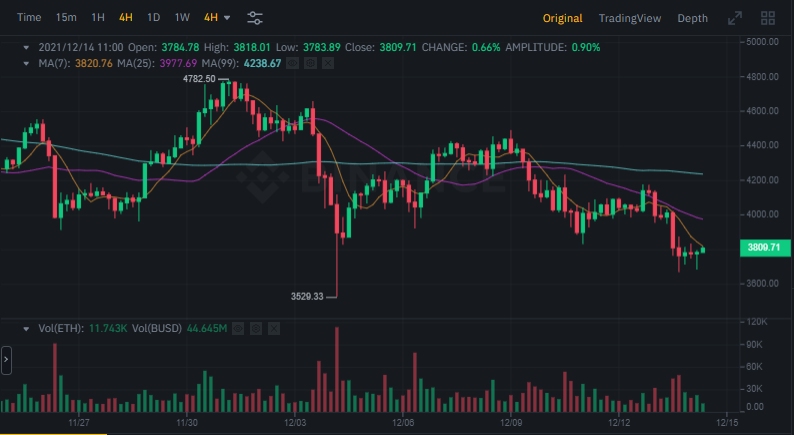The image size is (794, 435).
Task: Open the MA indicator settings gear
Action: click(311, 63)
